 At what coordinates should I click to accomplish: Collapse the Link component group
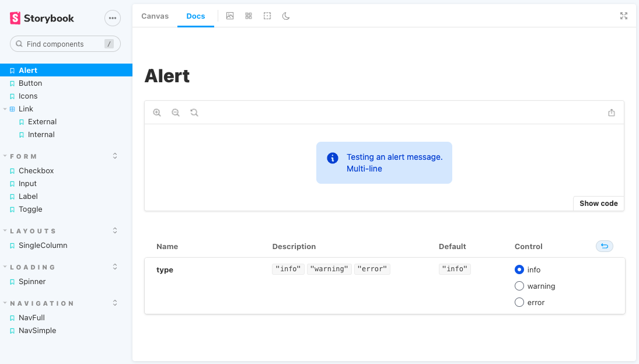click(x=5, y=109)
